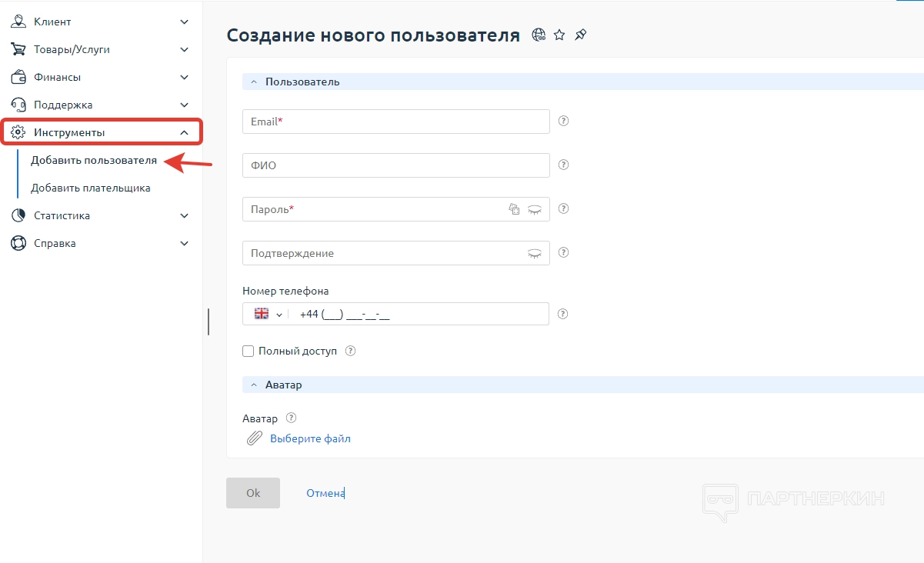Collapse the Аватар section header
Screen dimensions: 924x563
[254, 385]
